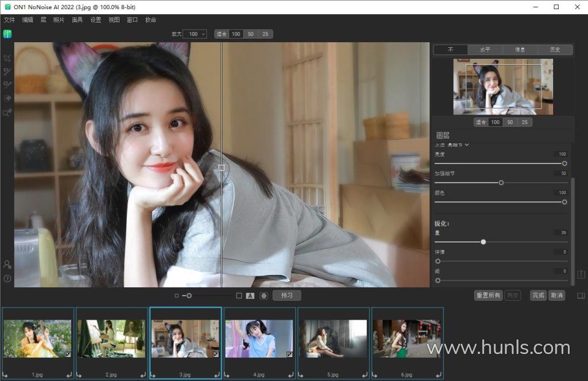Open the 文件 file menu

9,20
